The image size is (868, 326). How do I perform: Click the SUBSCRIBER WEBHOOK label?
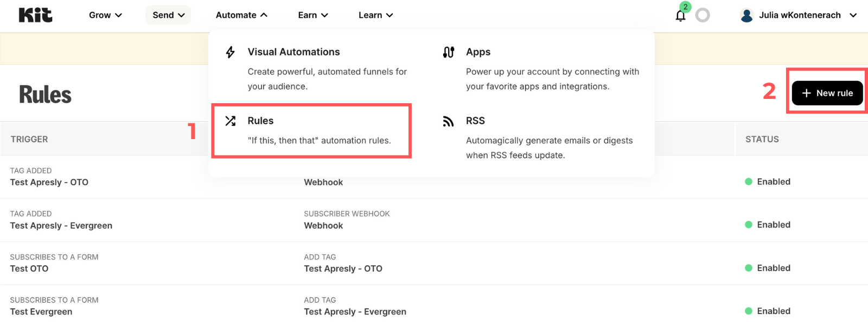click(x=347, y=214)
